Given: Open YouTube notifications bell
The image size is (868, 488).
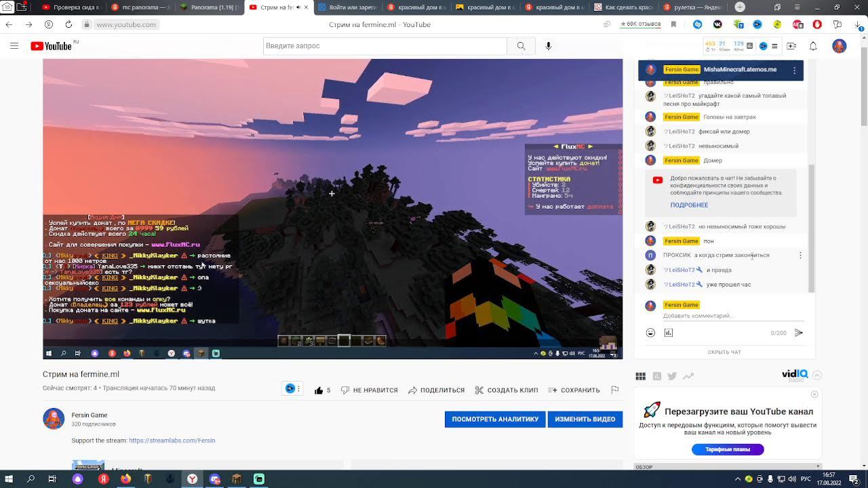Looking at the screenshot, I should [x=813, y=46].
